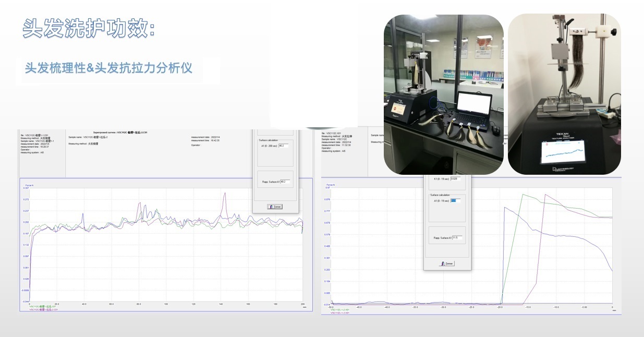Click the slide title 头发洗护功效
The width and height of the screenshot is (644, 337).
click(89, 29)
